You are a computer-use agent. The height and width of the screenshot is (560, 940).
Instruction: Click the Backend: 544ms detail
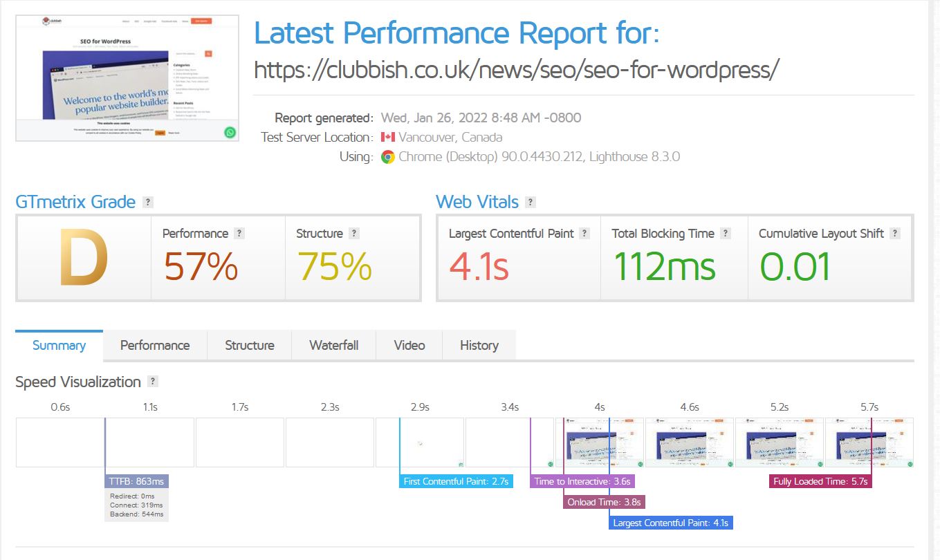coord(137,514)
